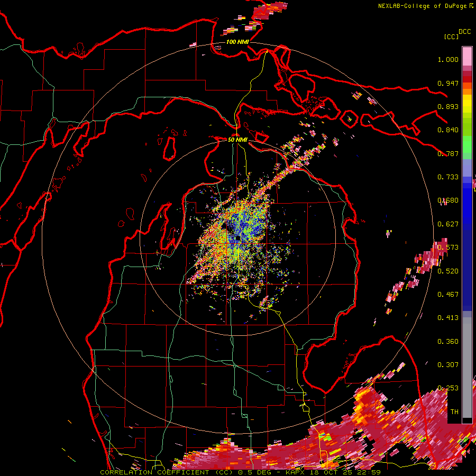Click the 0.360 scale value

(448, 342)
